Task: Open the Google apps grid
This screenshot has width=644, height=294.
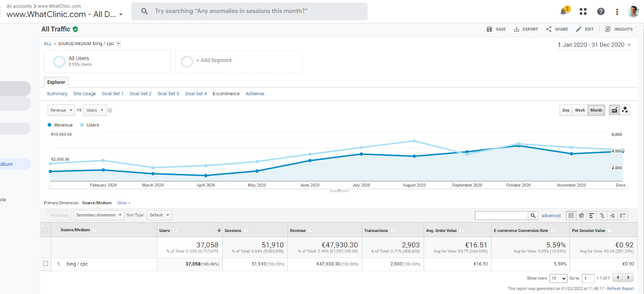Action: [x=583, y=12]
